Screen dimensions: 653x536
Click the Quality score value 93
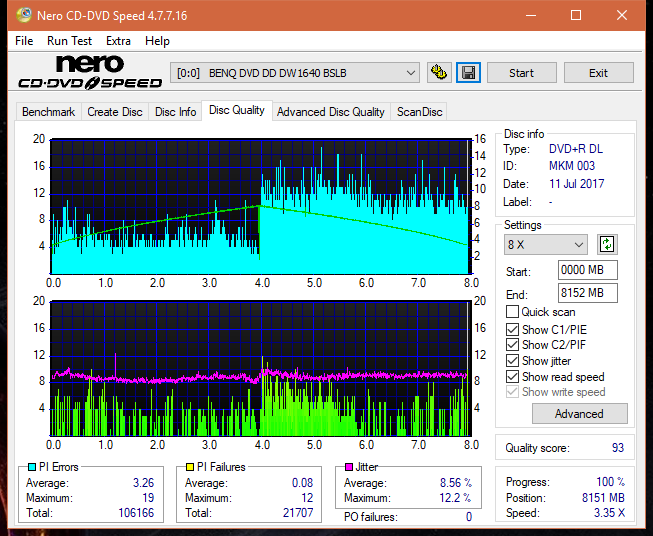click(618, 448)
